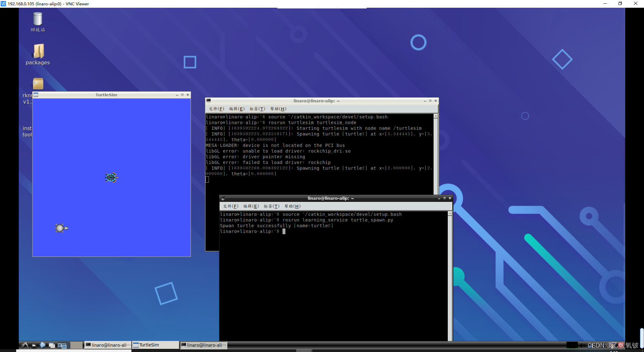Open 标签(T) menu in the back terminal
This screenshot has width=644, height=352.
(257, 109)
